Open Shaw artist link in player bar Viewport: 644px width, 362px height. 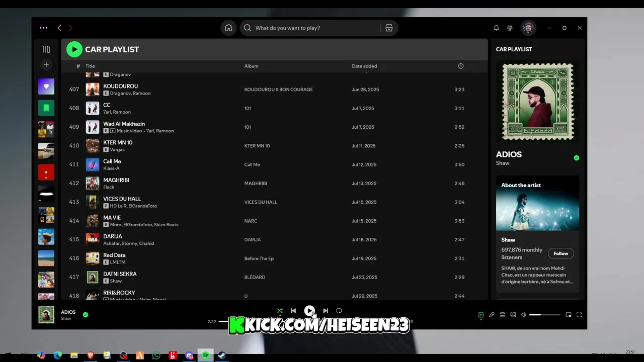(66, 319)
